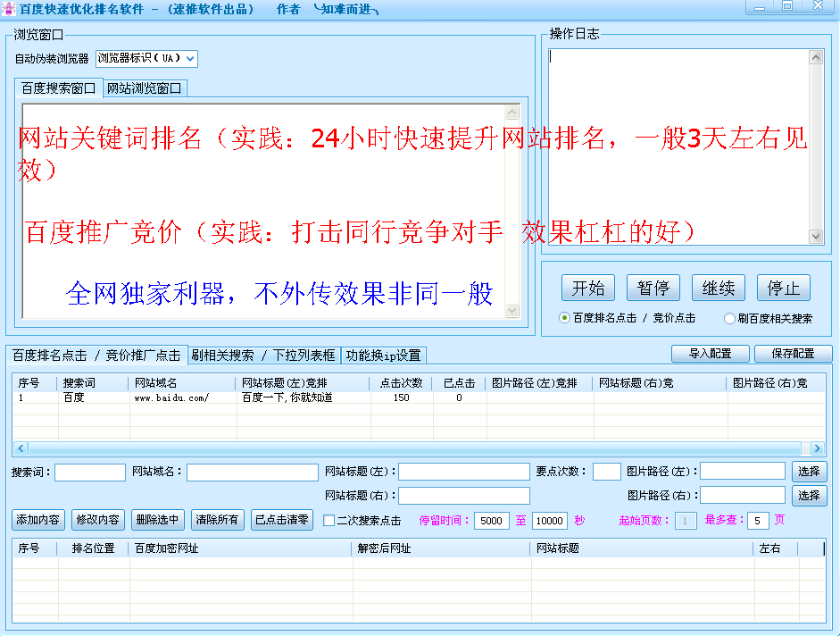Click the 图片路径(右) input field

pos(743,495)
